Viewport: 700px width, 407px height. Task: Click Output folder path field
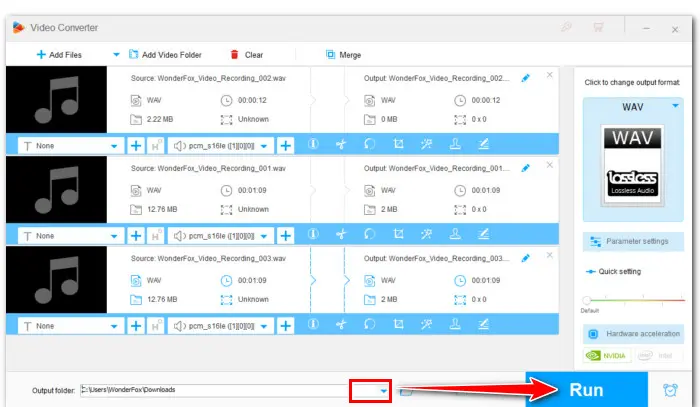(214, 390)
